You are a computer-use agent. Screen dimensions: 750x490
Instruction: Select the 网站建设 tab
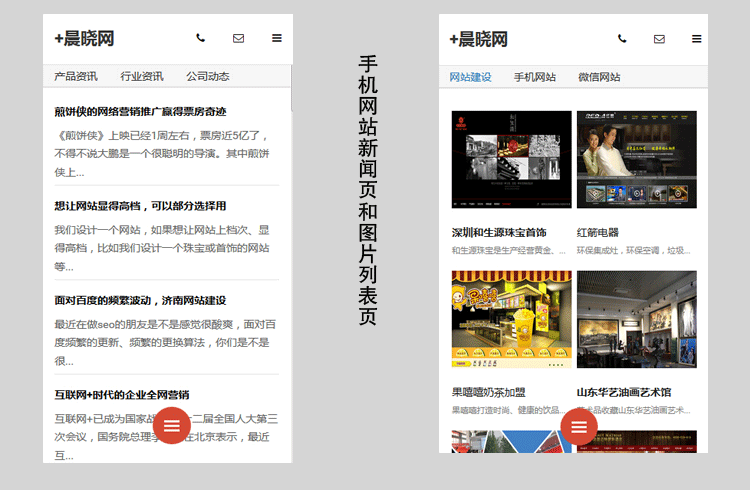pos(470,77)
